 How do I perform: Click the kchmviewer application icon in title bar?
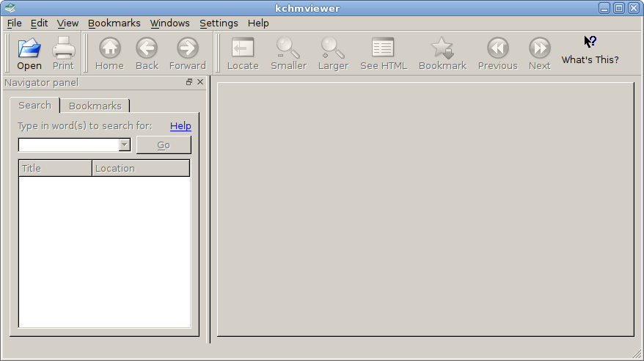click(x=10, y=8)
